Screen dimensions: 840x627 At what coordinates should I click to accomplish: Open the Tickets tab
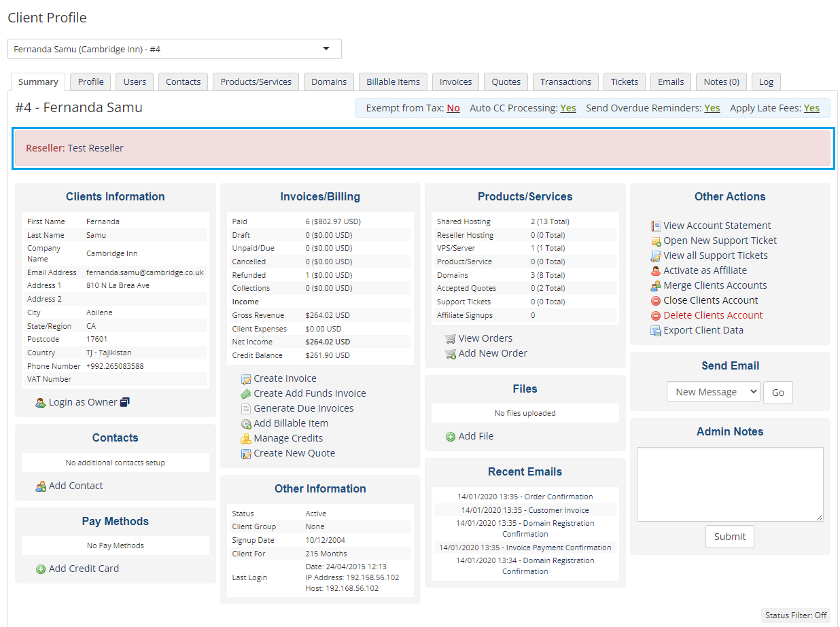[625, 82]
